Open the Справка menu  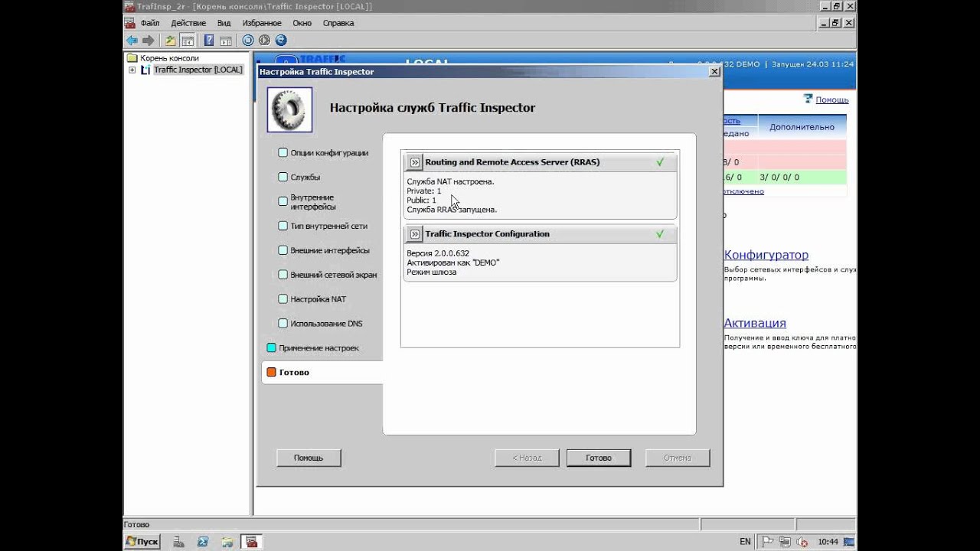(x=338, y=23)
